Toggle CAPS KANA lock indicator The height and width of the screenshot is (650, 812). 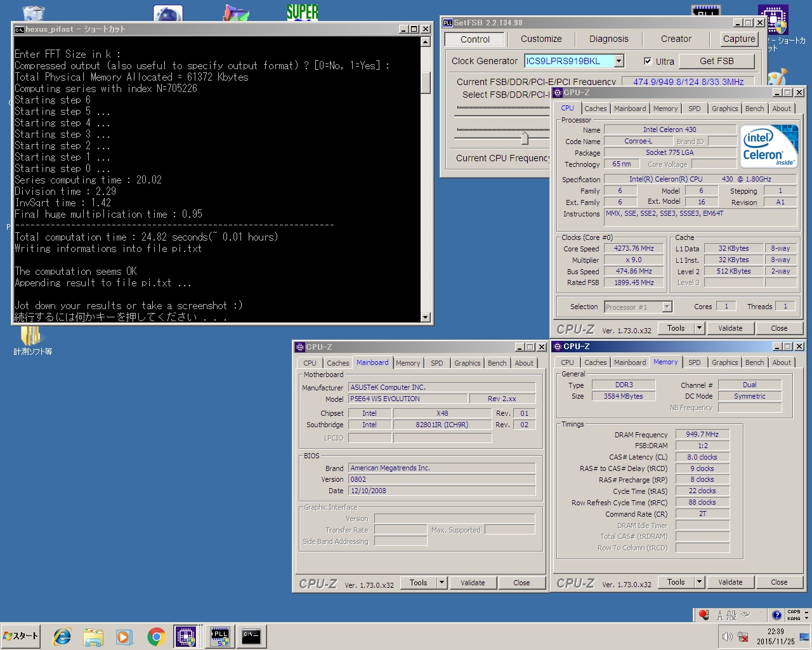click(x=794, y=615)
